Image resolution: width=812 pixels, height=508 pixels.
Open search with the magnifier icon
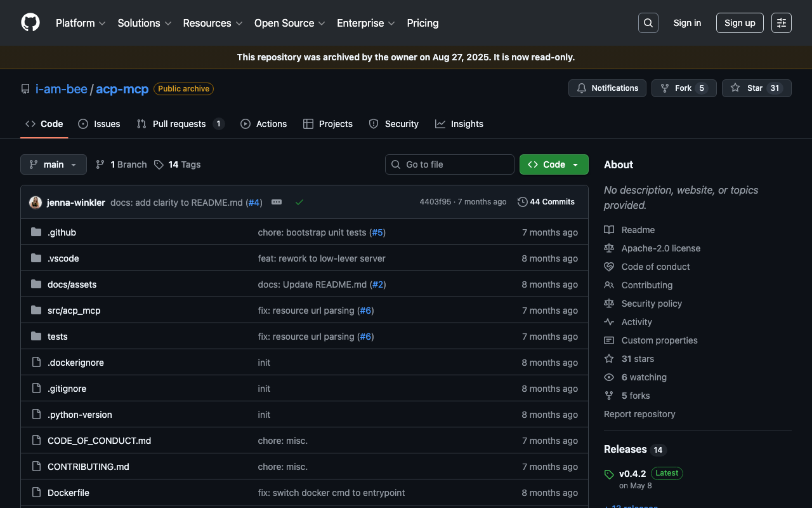tap(648, 23)
